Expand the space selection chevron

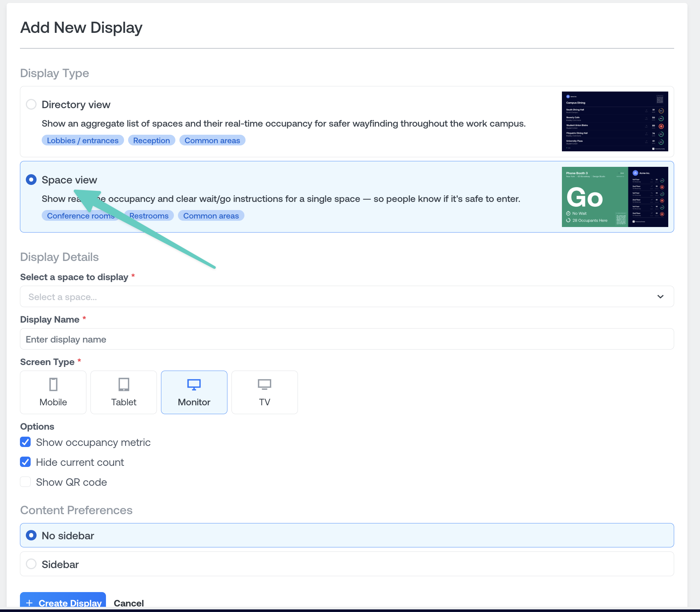[x=660, y=296]
